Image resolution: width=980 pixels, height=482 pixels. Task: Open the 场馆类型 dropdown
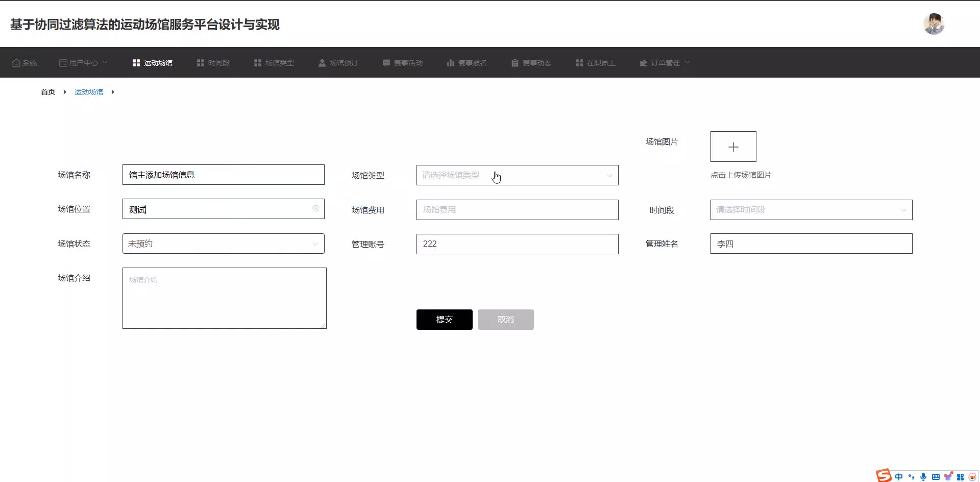517,175
